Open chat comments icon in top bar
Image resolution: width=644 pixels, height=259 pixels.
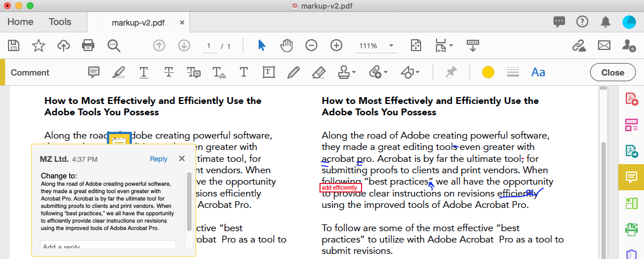click(x=559, y=22)
